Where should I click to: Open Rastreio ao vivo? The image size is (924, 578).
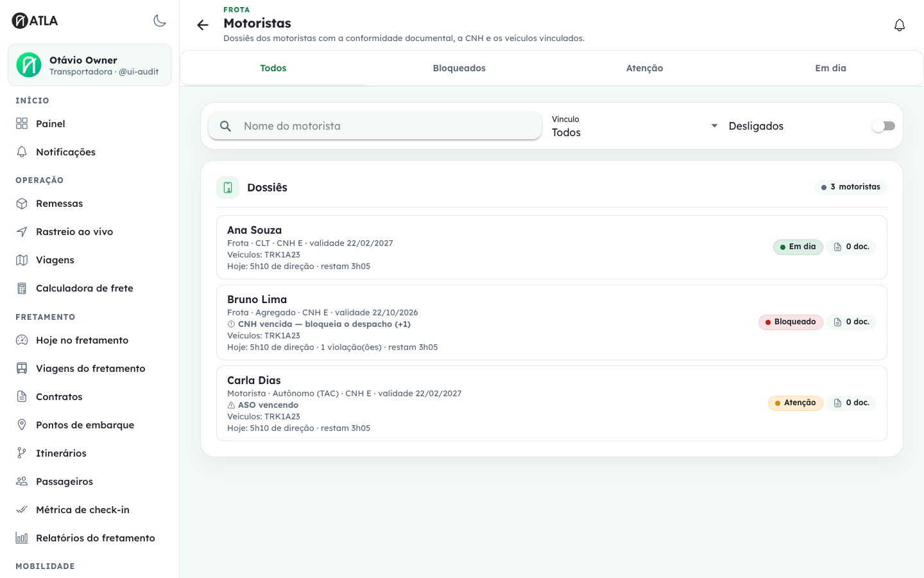pyautogui.click(x=89, y=232)
